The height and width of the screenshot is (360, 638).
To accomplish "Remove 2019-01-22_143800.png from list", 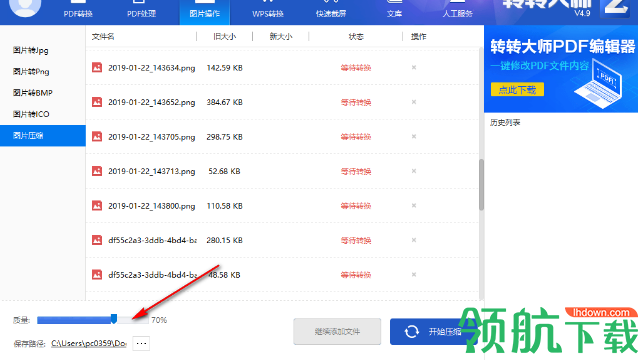I will pyautogui.click(x=414, y=205).
